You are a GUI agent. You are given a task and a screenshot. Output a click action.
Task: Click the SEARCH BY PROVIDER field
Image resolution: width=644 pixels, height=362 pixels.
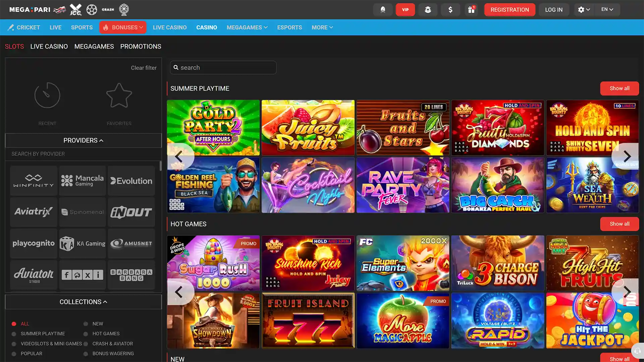pyautogui.click(x=83, y=154)
